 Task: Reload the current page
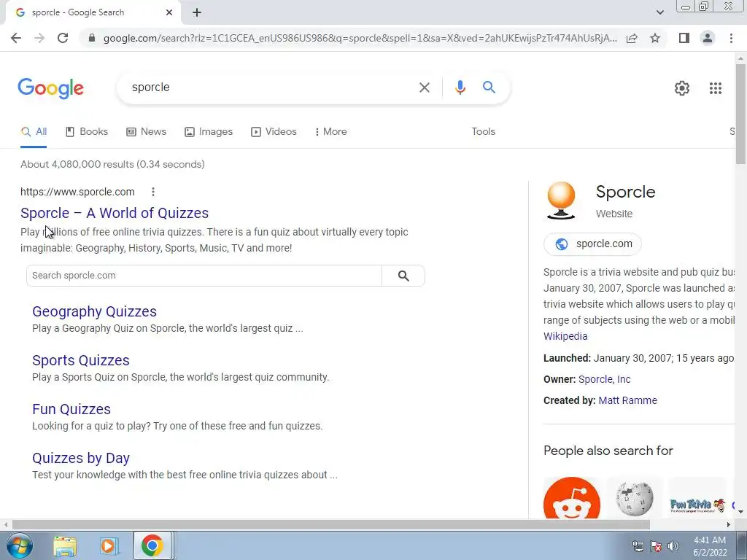tap(63, 38)
